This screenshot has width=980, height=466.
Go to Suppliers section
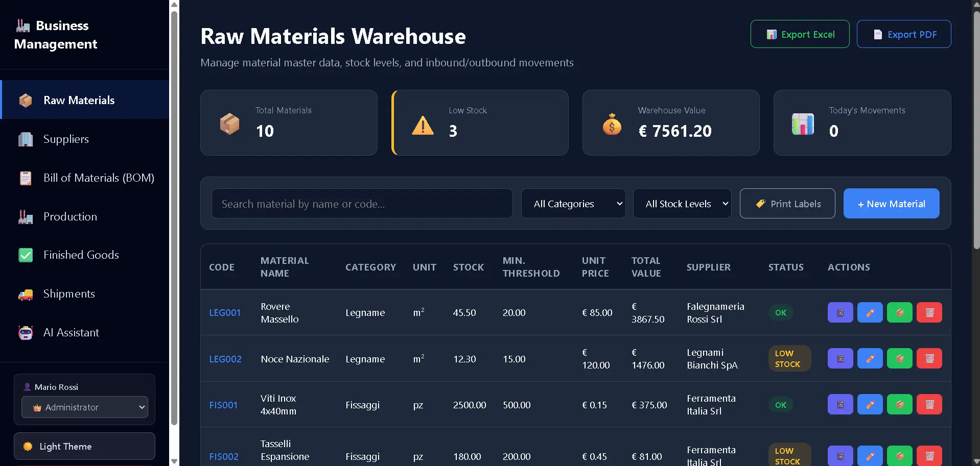pyautogui.click(x=85, y=139)
